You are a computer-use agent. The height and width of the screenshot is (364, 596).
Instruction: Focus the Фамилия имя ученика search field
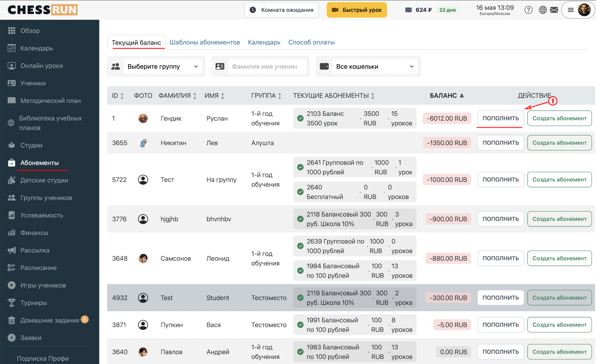[x=267, y=67]
